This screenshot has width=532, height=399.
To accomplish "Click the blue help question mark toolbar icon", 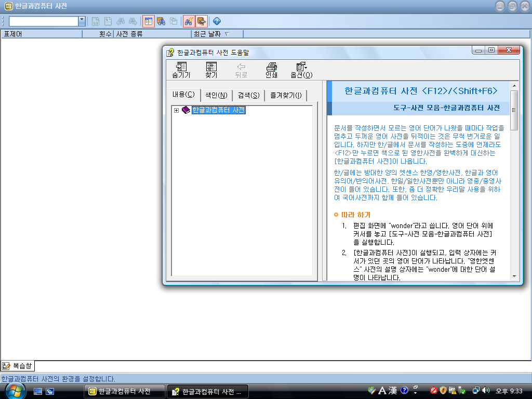I will pyautogui.click(x=217, y=21).
